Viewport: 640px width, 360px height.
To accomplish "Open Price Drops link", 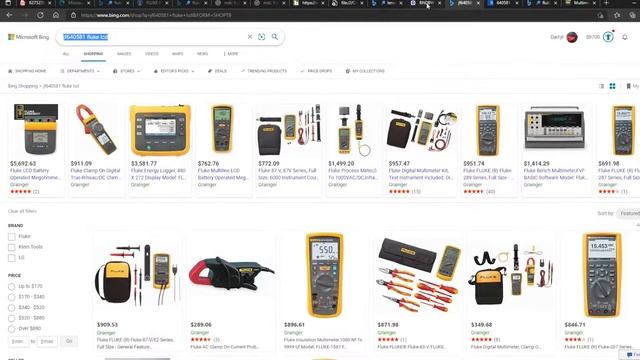I will click(x=316, y=71).
